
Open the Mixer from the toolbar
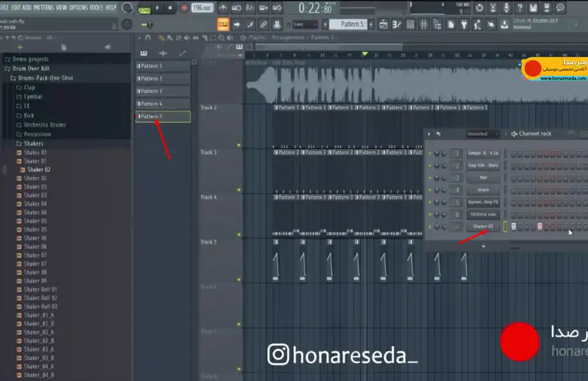tap(424, 25)
